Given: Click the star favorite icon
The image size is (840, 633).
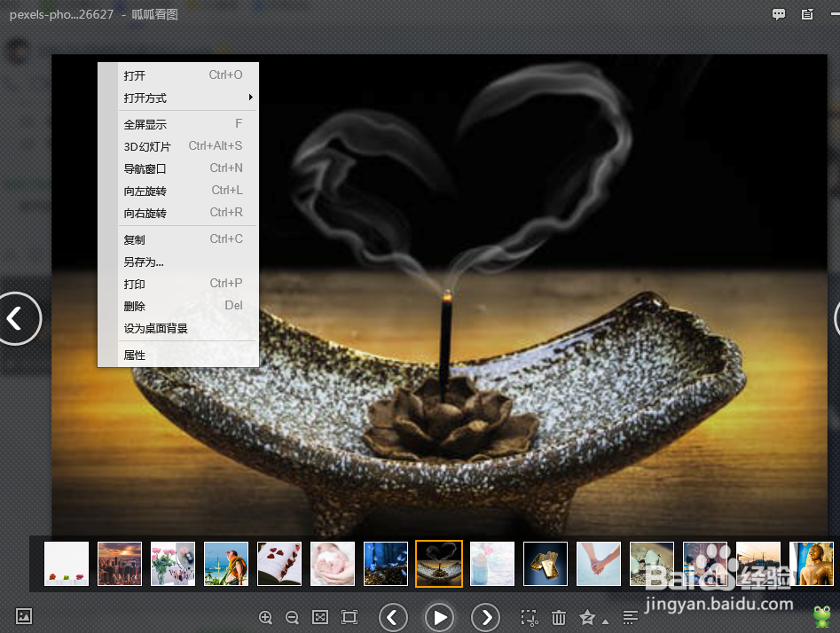Looking at the screenshot, I should click(x=587, y=617).
